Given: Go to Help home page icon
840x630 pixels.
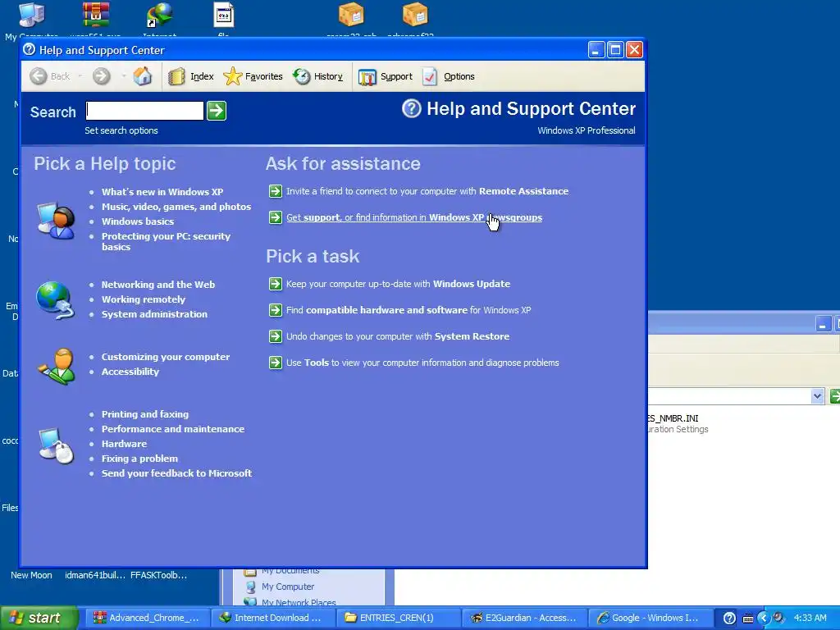Looking at the screenshot, I should [143, 76].
